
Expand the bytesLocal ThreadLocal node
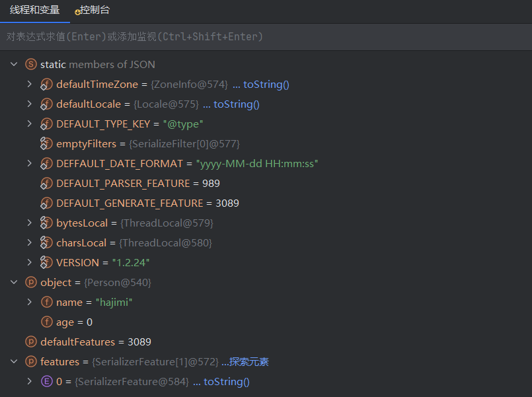[29, 223]
